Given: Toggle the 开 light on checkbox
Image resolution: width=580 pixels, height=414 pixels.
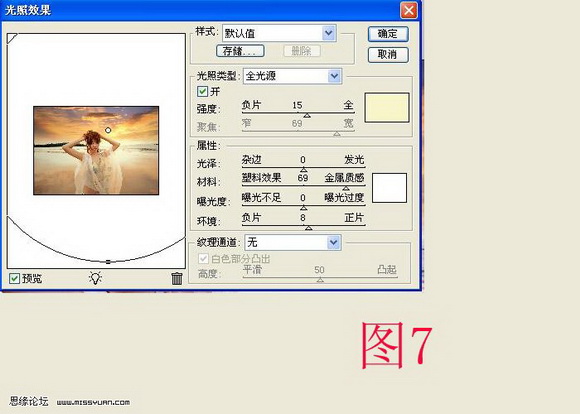Looking at the screenshot, I should coord(202,91).
